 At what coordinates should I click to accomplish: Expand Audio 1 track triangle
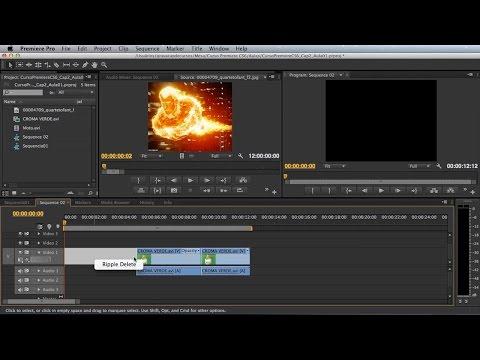39,271
